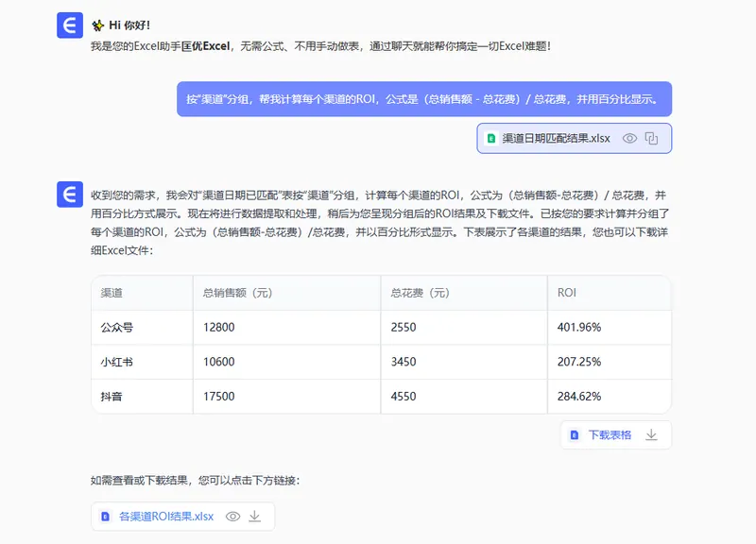Image resolution: width=756 pixels, height=544 pixels.
Task: Click the assistant avatar next to the greeting
Action: pyautogui.click(x=69, y=25)
